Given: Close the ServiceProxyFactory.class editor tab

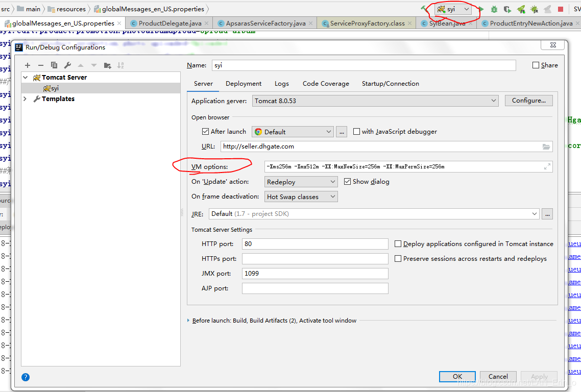Looking at the screenshot, I should coord(409,23).
